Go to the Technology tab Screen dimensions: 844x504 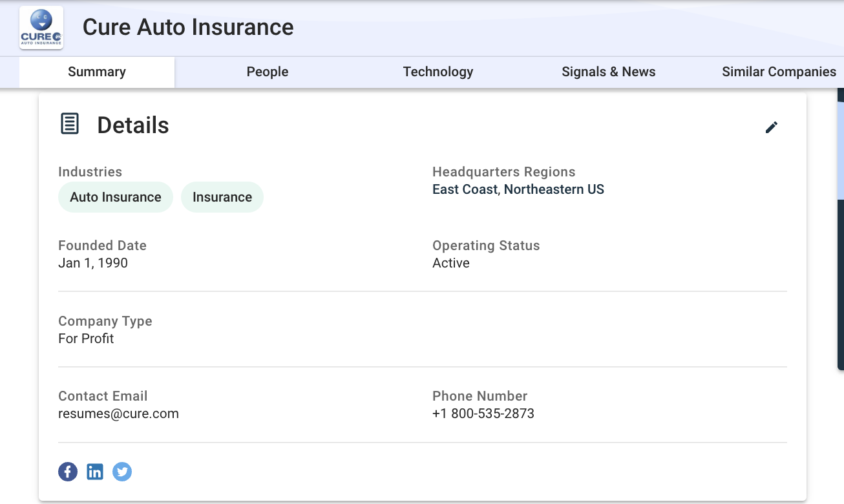438,72
